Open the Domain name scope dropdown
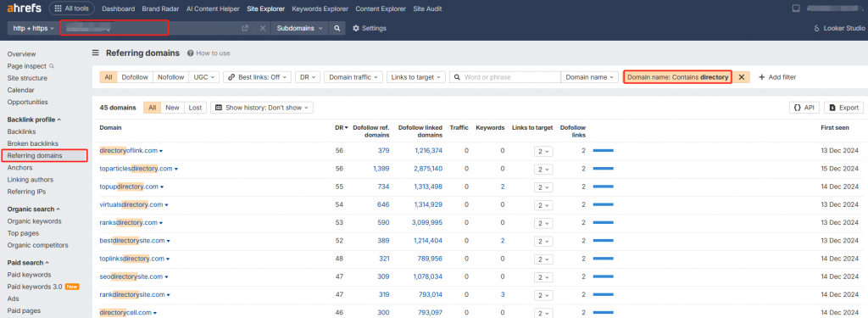868x318 pixels. click(x=590, y=77)
